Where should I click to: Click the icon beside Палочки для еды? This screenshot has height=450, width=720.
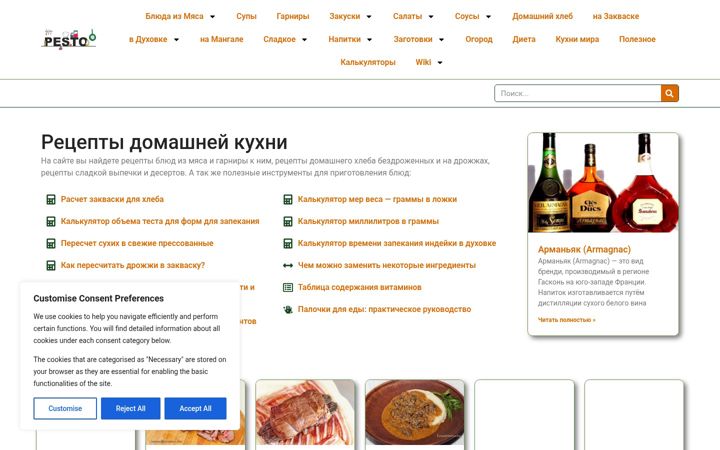[x=288, y=309]
